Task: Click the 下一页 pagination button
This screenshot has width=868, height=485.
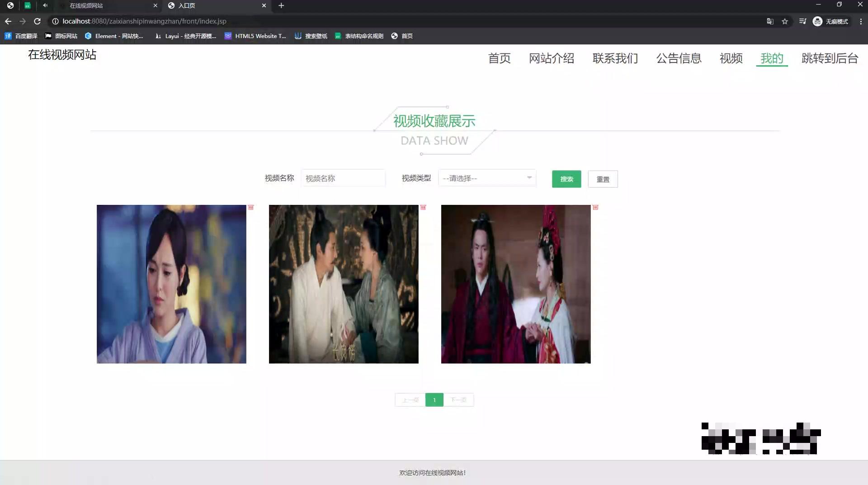Action: (x=458, y=400)
